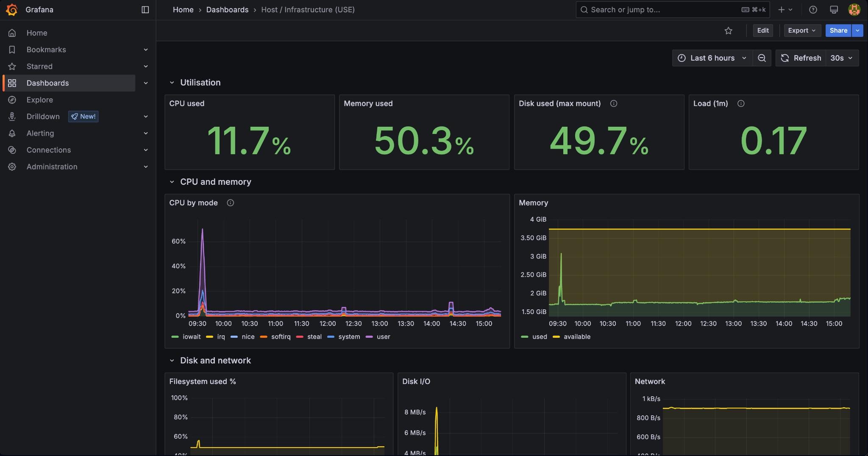Toggle the sidebar dock menu icon
Viewport: 868px width, 456px height.
tap(145, 9)
